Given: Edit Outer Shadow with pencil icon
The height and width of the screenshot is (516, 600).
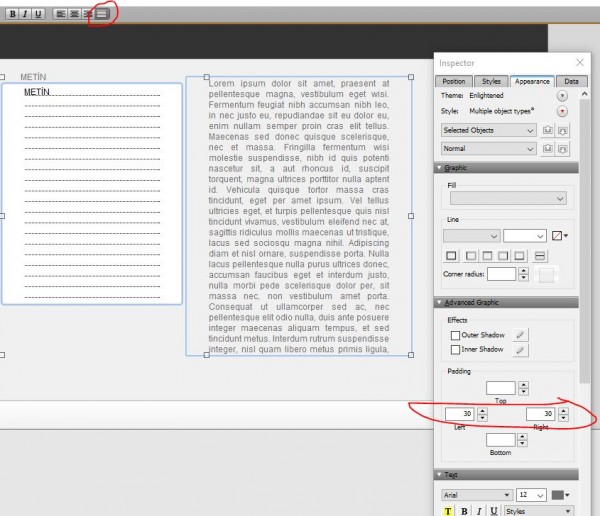Looking at the screenshot, I should pyautogui.click(x=520, y=335).
